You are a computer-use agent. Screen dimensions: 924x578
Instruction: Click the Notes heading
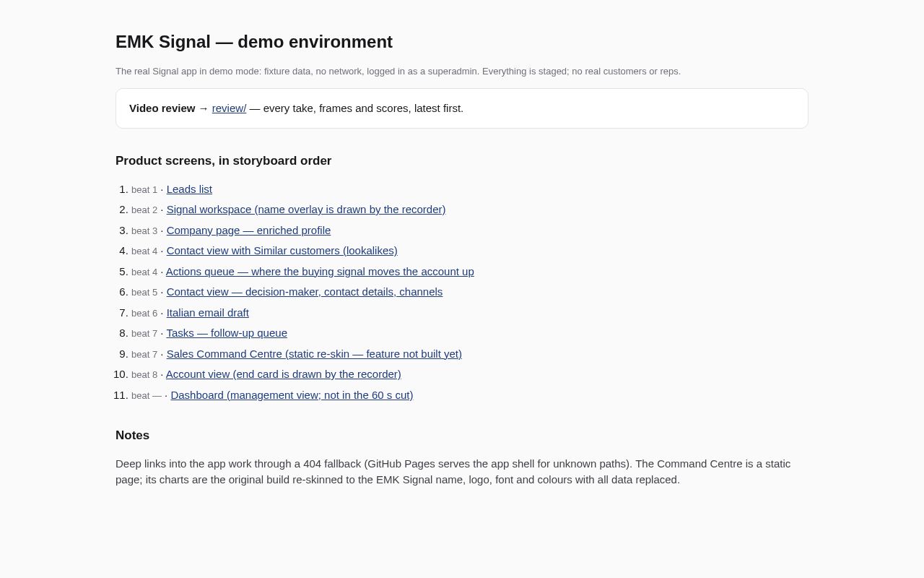(133, 436)
